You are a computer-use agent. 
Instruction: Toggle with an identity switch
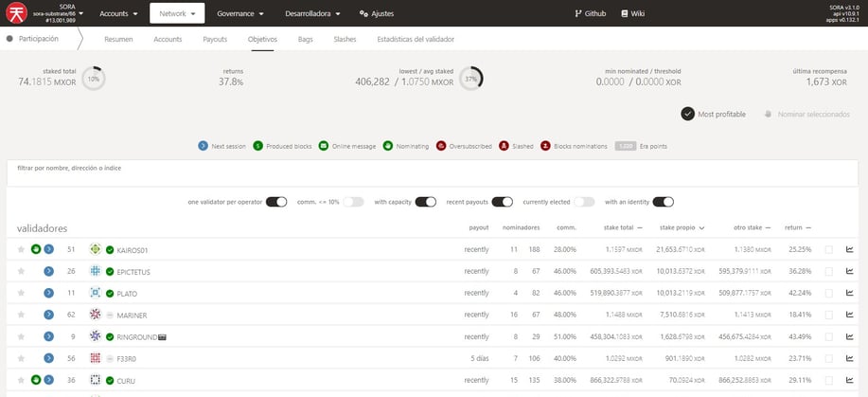(664, 202)
